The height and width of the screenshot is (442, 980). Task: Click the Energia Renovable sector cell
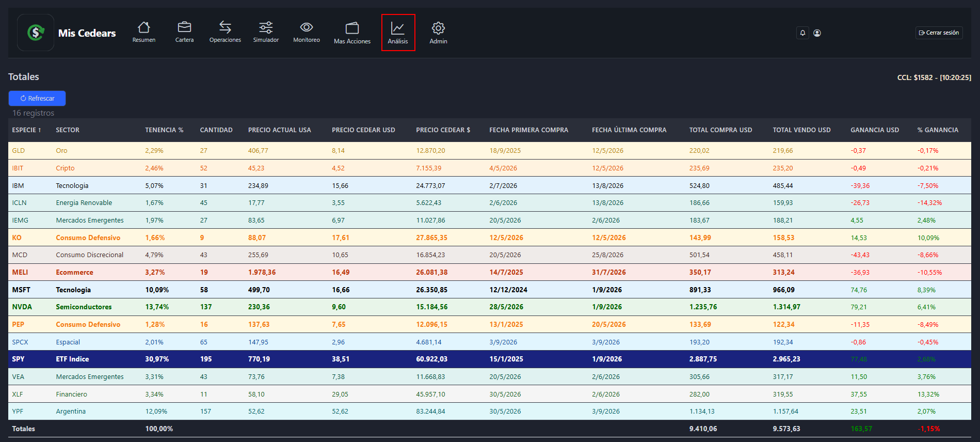[x=84, y=203]
